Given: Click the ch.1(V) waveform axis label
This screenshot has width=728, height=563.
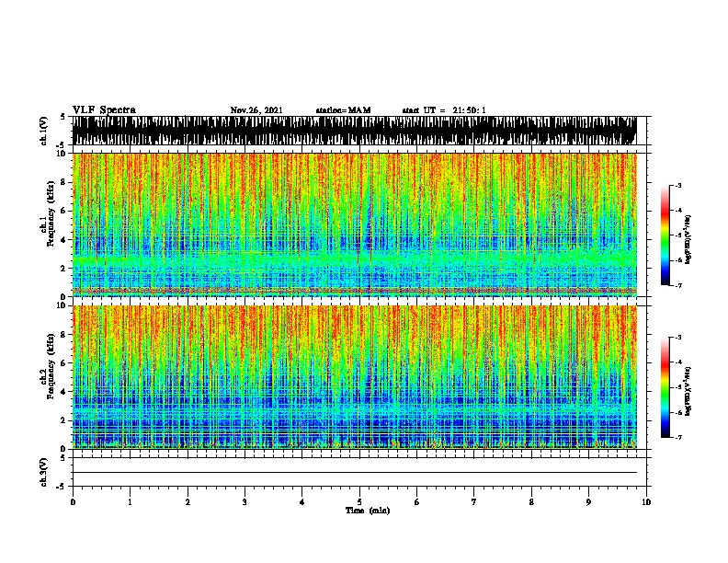Looking at the screenshot, I should [x=43, y=130].
